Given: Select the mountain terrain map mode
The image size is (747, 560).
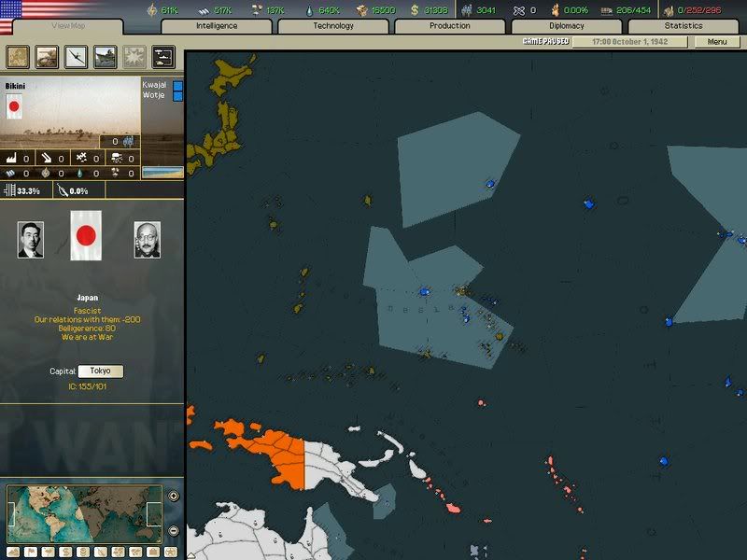Looking at the screenshot, I should (x=12, y=552).
